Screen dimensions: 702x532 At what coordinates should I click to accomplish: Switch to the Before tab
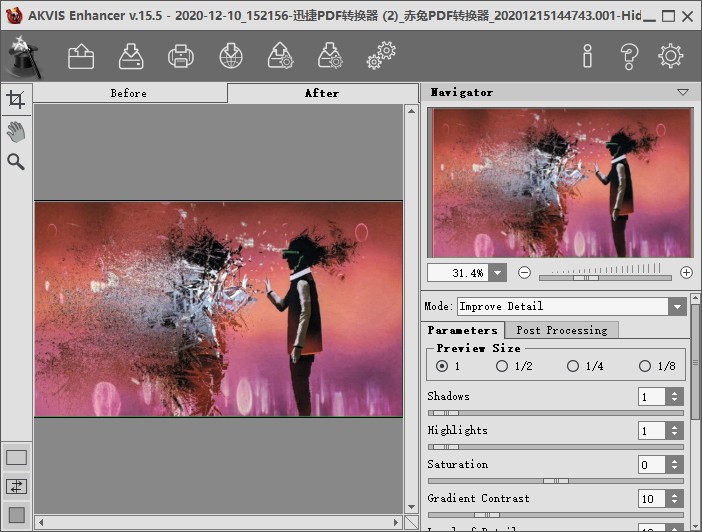[129, 93]
